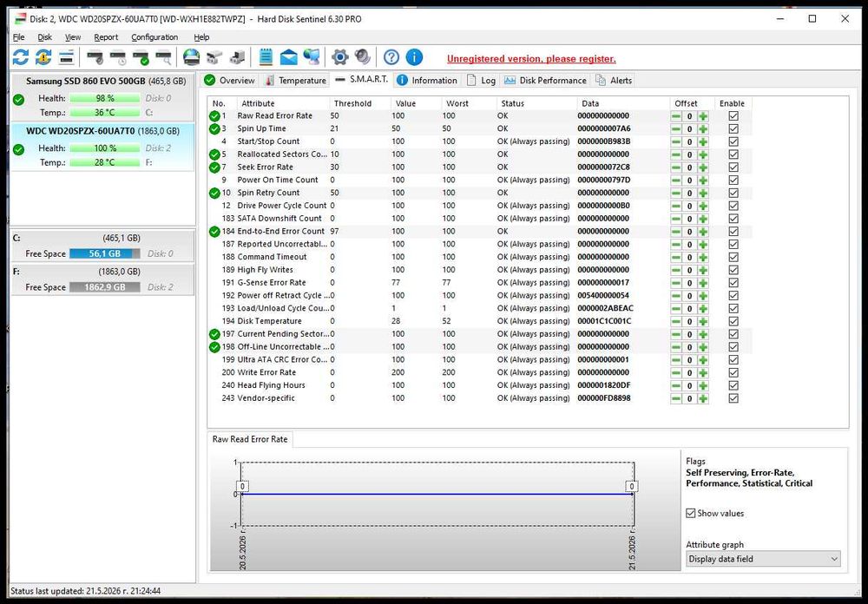Click the gray speaker sound icon
The image size is (868, 604).
pyautogui.click(x=363, y=57)
